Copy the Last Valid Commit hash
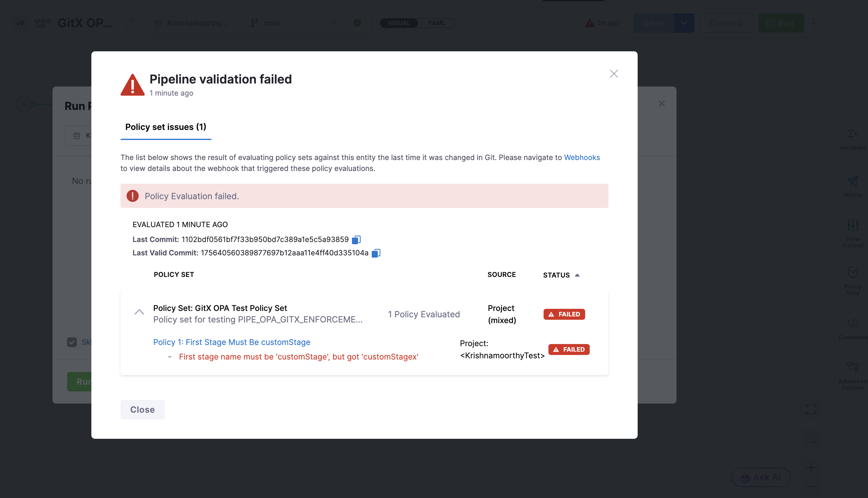 pyautogui.click(x=376, y=253)
